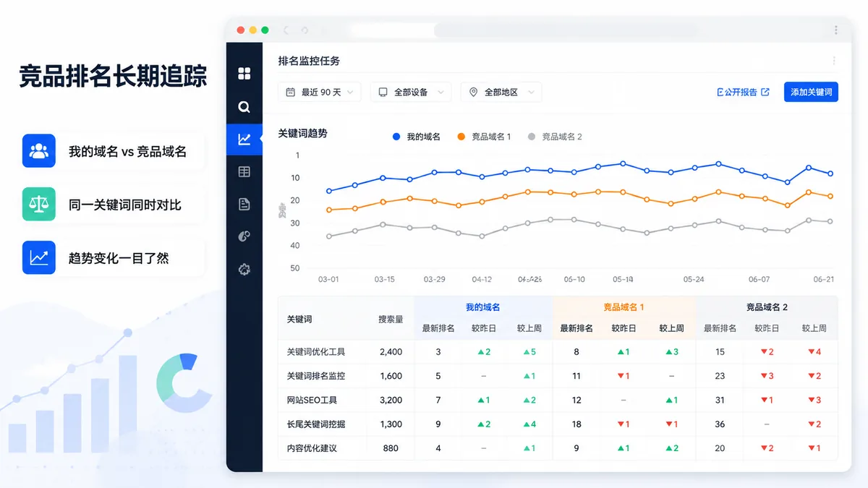Click the 关键词排名监控 keyword row
Image resolution: width=868 pixels, height=488 pixels.
558,376
